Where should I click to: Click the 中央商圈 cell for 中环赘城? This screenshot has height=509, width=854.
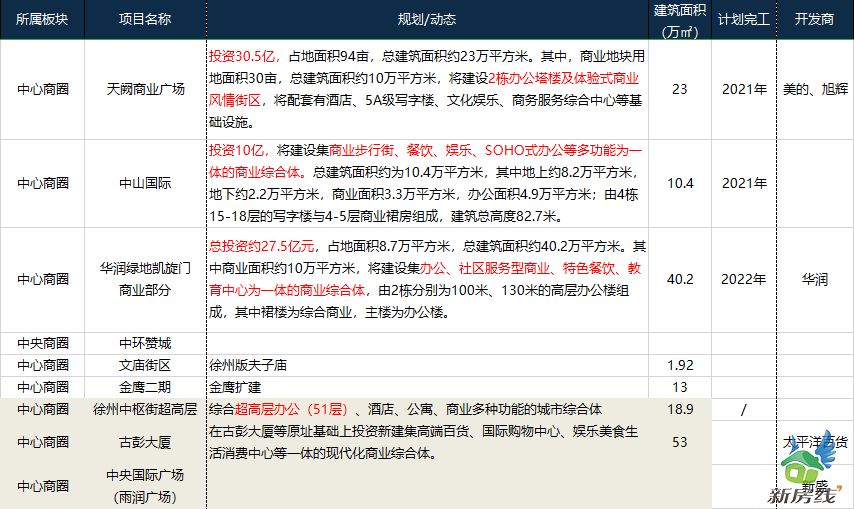point(43,344)
